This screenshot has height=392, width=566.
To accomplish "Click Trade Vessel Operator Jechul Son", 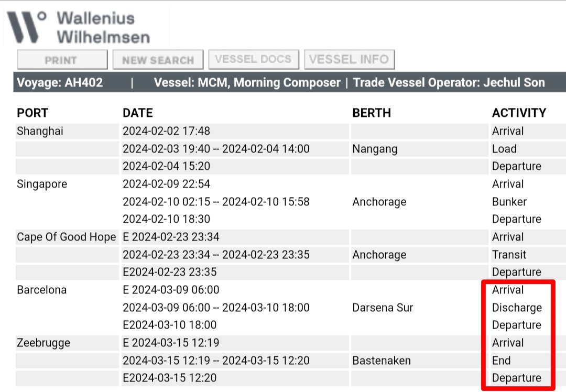I will pos(449,83).
